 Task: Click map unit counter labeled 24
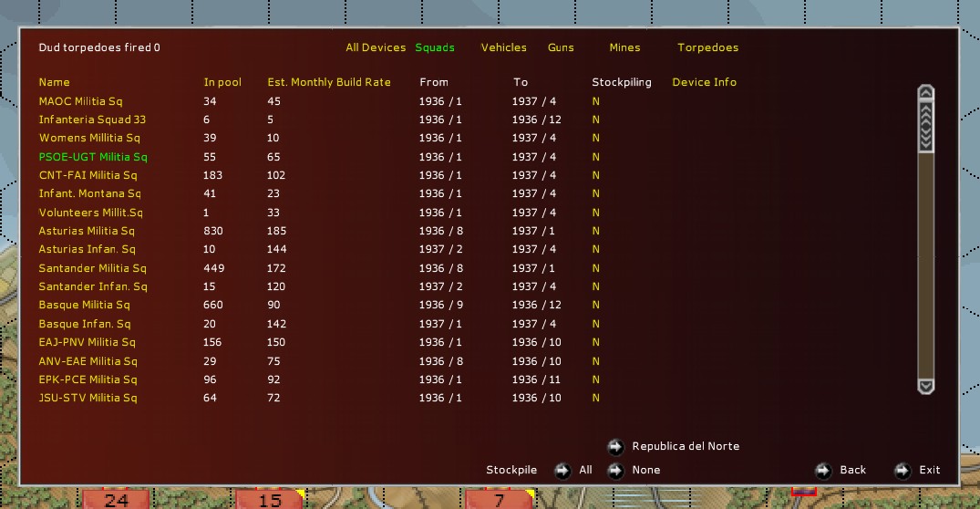point(117,500)
